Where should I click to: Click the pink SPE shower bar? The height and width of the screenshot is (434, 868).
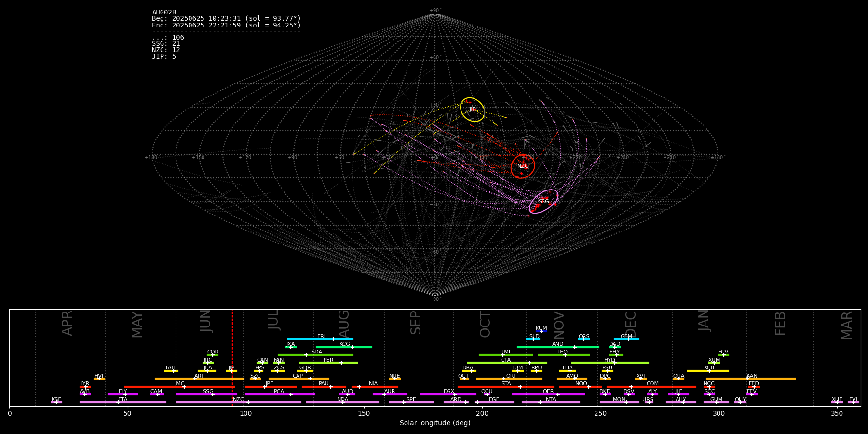pos(411,402)
